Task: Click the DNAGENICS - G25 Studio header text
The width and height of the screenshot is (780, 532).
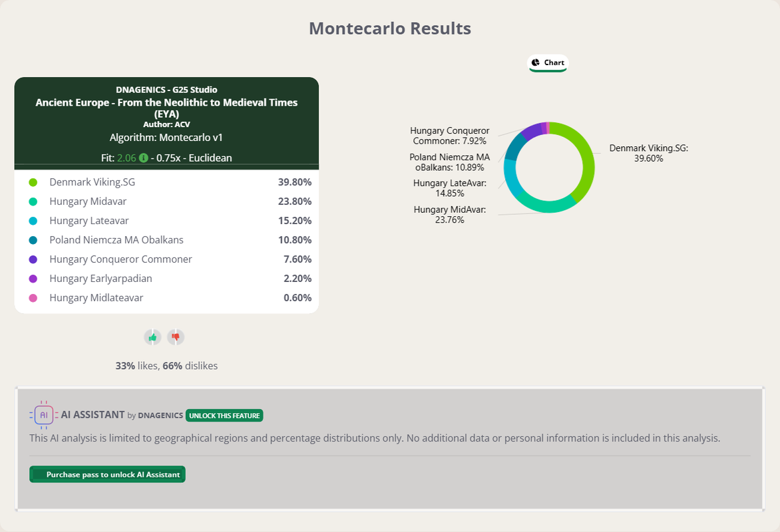Action: tap(166, 90)
